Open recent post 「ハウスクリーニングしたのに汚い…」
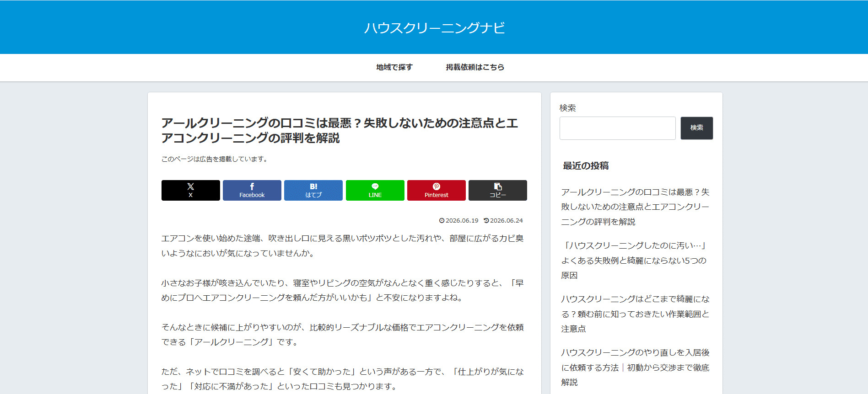This screenshot has height=394, width=868. pyautogui.click(x=634, y=260)
